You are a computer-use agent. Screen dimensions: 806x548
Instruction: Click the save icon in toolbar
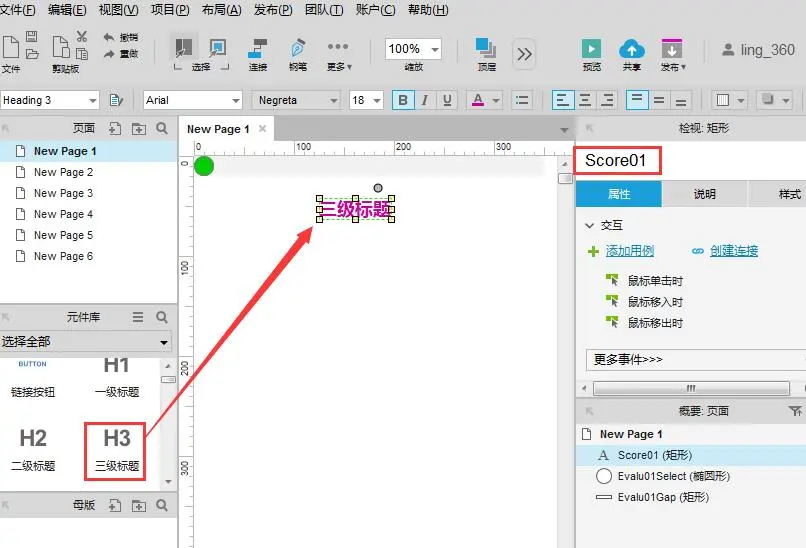[31, 36]
